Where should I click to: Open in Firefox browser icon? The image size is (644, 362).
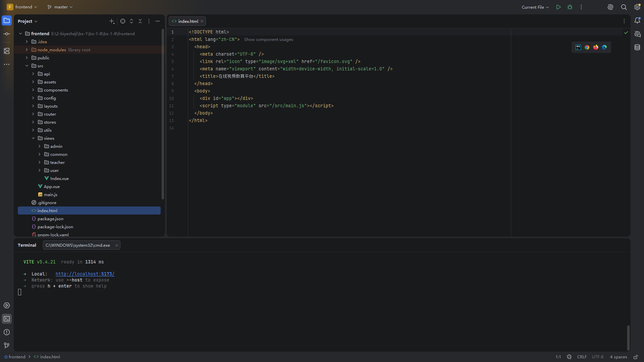(x=596, y=47)
